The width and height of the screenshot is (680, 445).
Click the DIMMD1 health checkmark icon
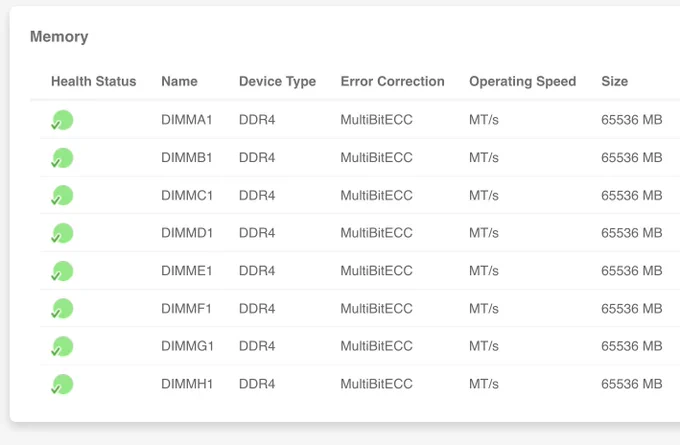coord(62,233)
